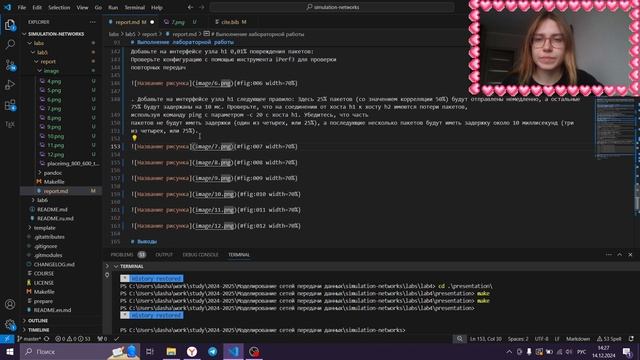The width and height of the screenshot is (640, 360).
Task: Open the Help menu
Action: coord(157,7)
